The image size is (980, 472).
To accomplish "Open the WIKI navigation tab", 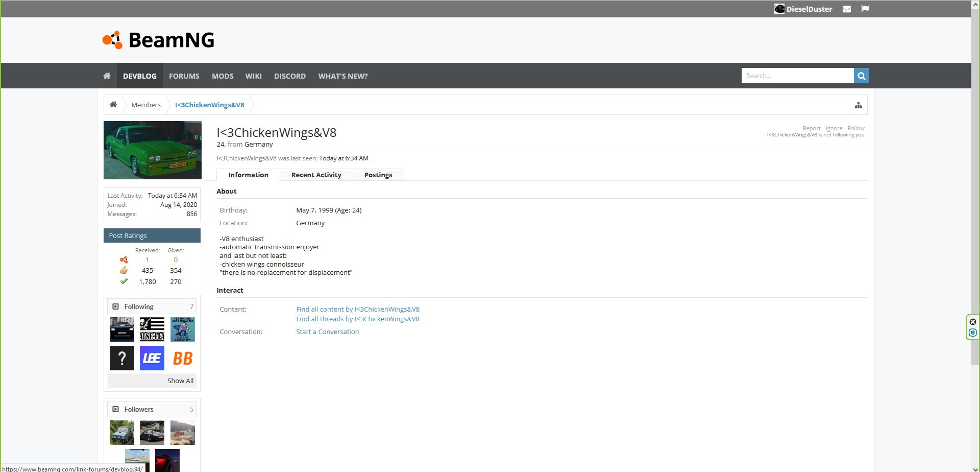I will (253, 76).
